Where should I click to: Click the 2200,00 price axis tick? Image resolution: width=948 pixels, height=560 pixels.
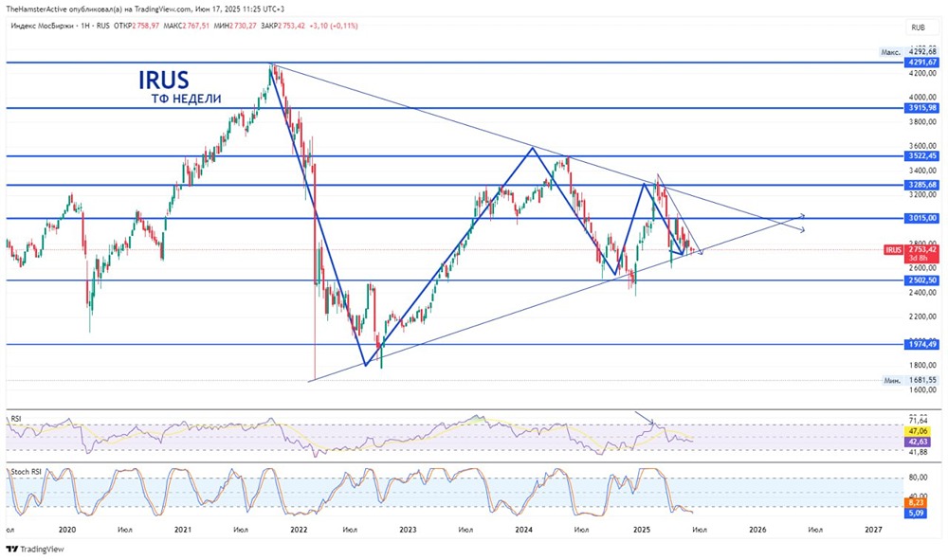pos(924,316)
